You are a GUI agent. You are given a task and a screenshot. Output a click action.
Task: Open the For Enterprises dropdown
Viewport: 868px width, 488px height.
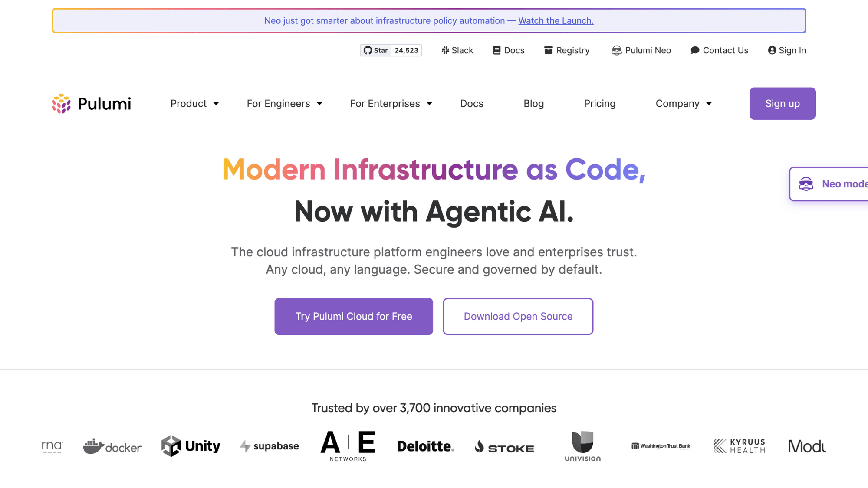click(x=391, y=104)
